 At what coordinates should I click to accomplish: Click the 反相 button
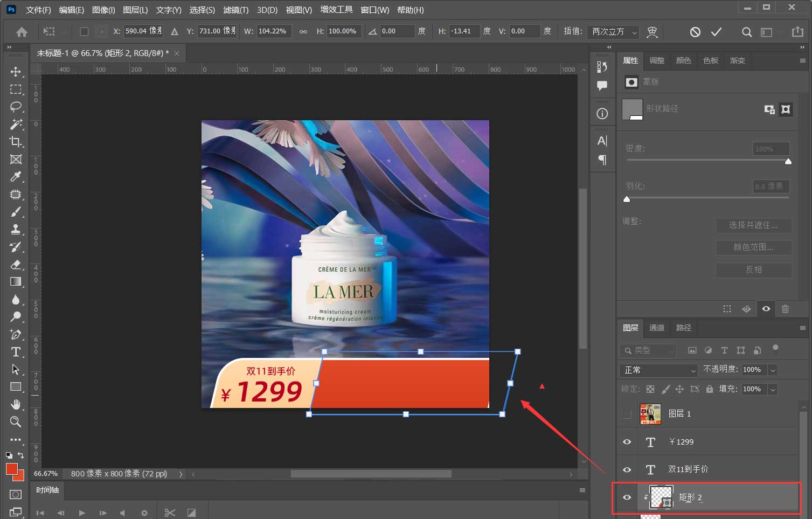click(753, 269)
